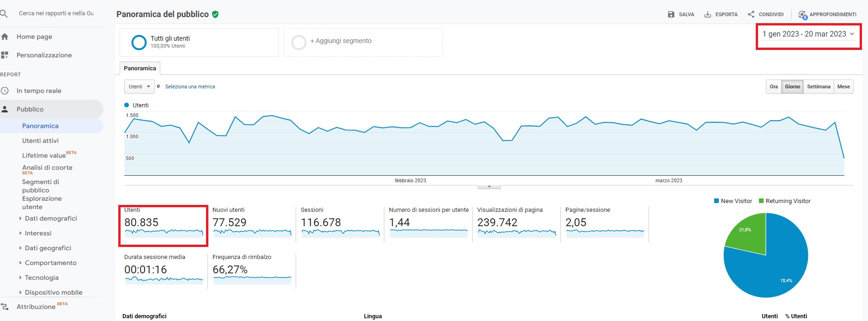
Task: Select the Panoramica tab
Action: tap(140, 68)
